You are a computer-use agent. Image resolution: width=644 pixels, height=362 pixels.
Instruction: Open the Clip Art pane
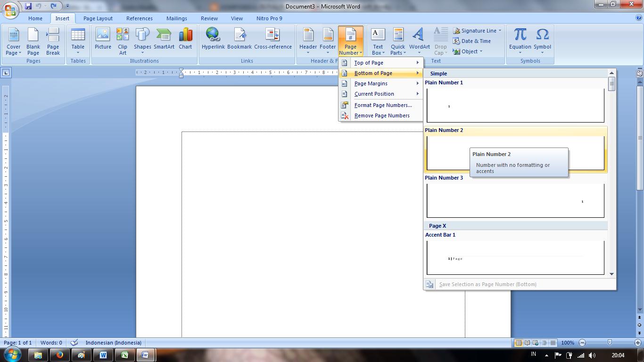[123, 41]
